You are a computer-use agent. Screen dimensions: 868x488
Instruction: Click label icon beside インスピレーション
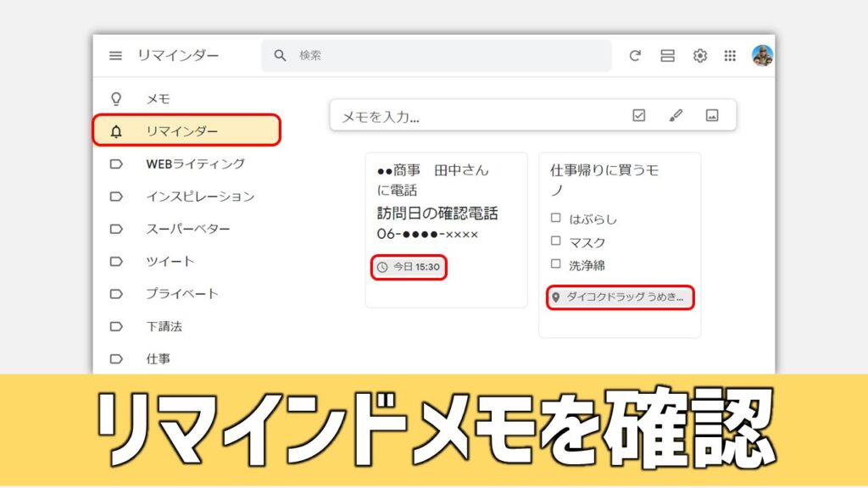[x=115, y=197]
